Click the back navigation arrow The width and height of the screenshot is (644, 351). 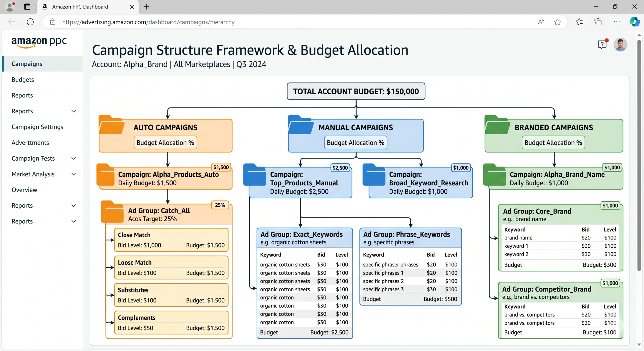pyautogui.click(x=11, y=22)
